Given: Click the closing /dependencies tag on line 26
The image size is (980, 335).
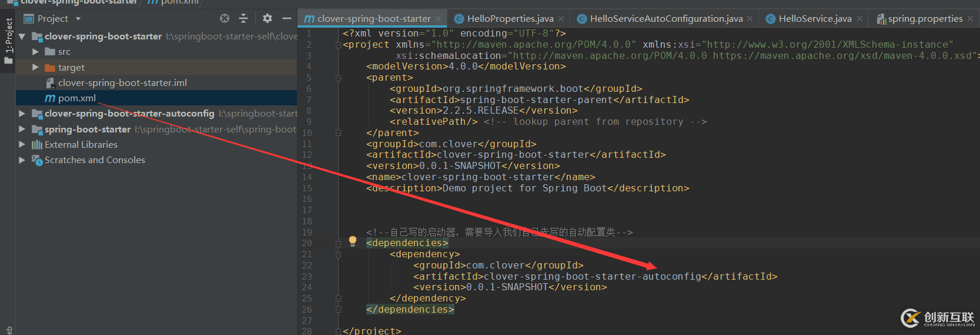Looking at the screenshot, I should (410, 310).
